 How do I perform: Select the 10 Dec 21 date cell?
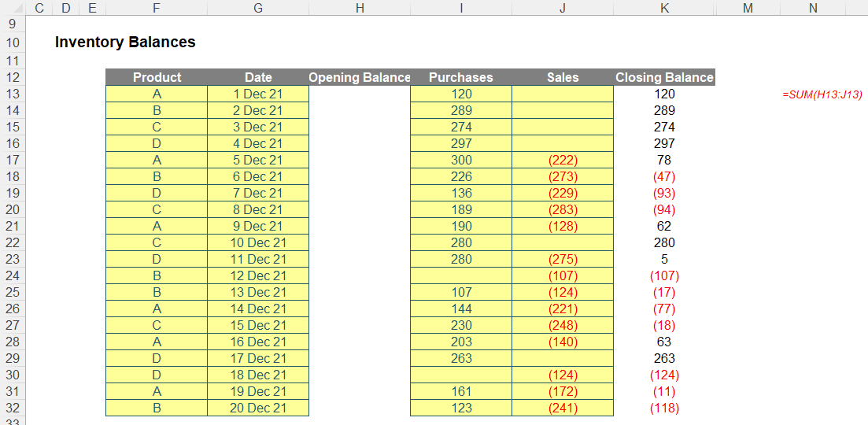pos(258,242)
